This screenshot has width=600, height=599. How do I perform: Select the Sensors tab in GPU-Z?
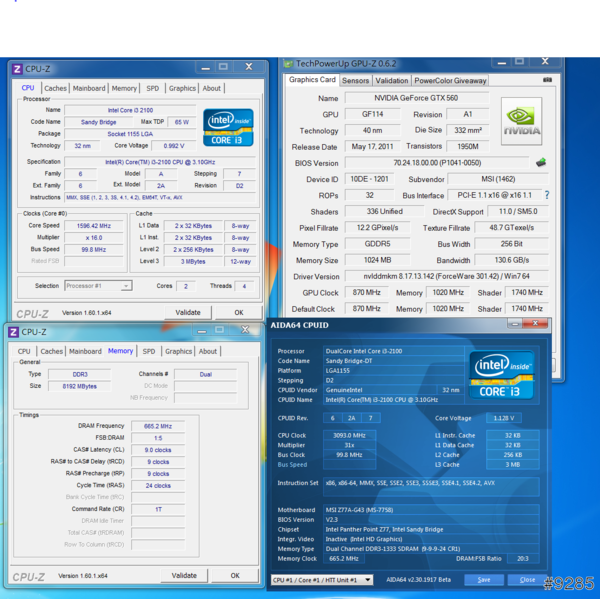[x=355, y=80]
